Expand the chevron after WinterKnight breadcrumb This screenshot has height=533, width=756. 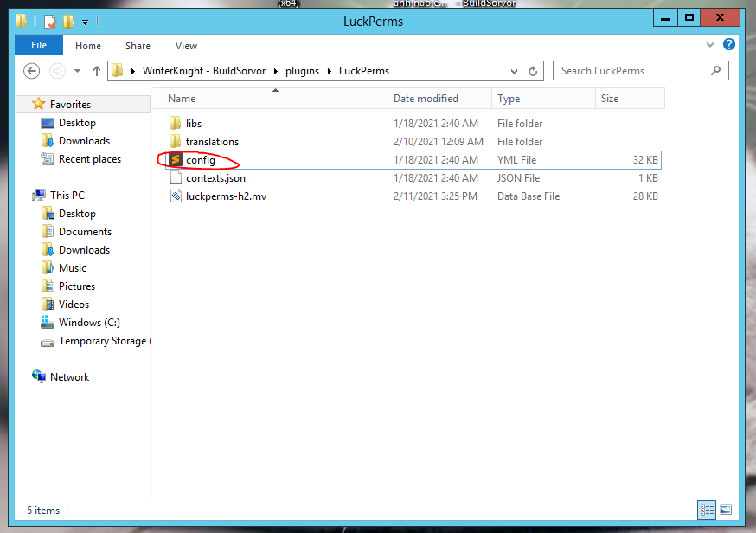pos(276,72)
